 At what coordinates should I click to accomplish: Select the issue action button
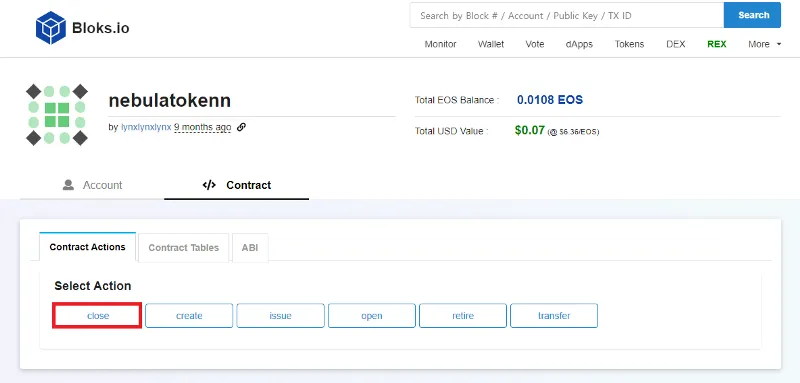tap(280, 316)
